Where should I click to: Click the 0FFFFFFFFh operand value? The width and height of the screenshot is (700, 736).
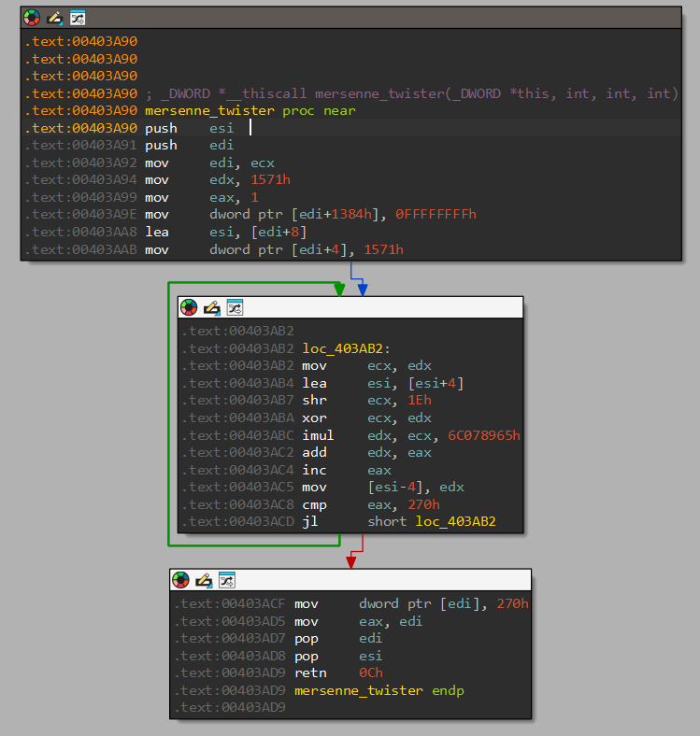(436, 214)
